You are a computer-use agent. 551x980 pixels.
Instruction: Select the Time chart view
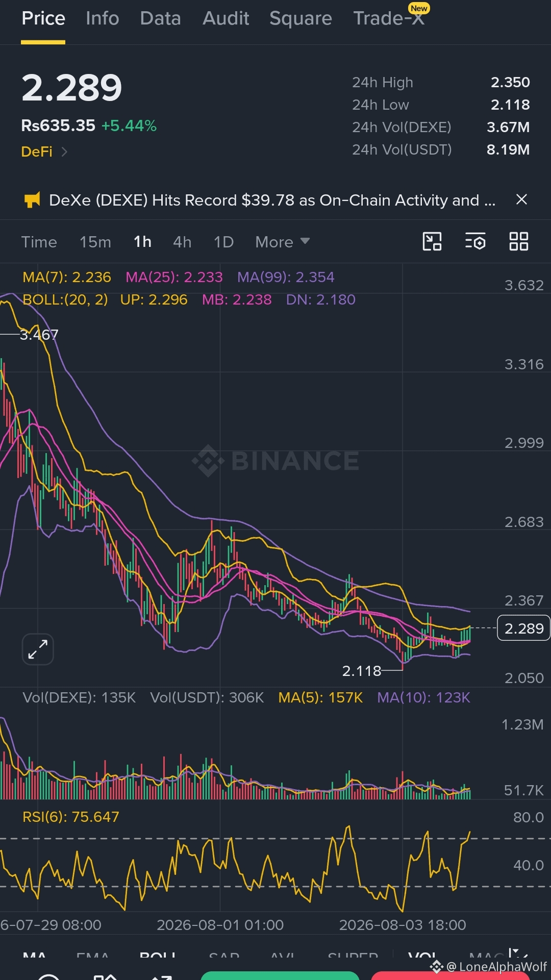tap(39, 242)
